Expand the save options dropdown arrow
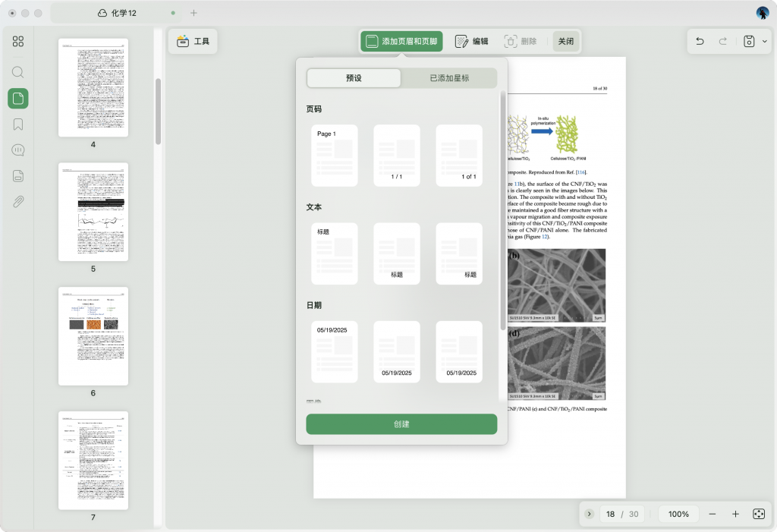The width and height of the screenshot is (777, 532). tap(764, 42)
